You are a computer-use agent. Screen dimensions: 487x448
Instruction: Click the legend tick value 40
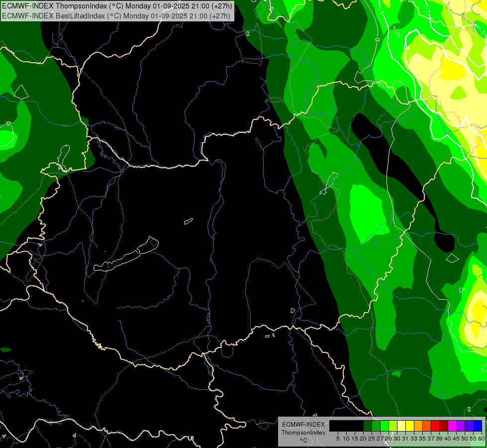tap(448, 439)
